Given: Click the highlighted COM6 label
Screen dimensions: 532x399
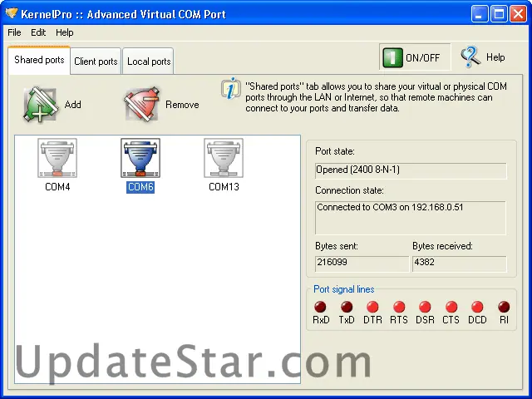Looking at the screenshot, I should pos(140,187).
